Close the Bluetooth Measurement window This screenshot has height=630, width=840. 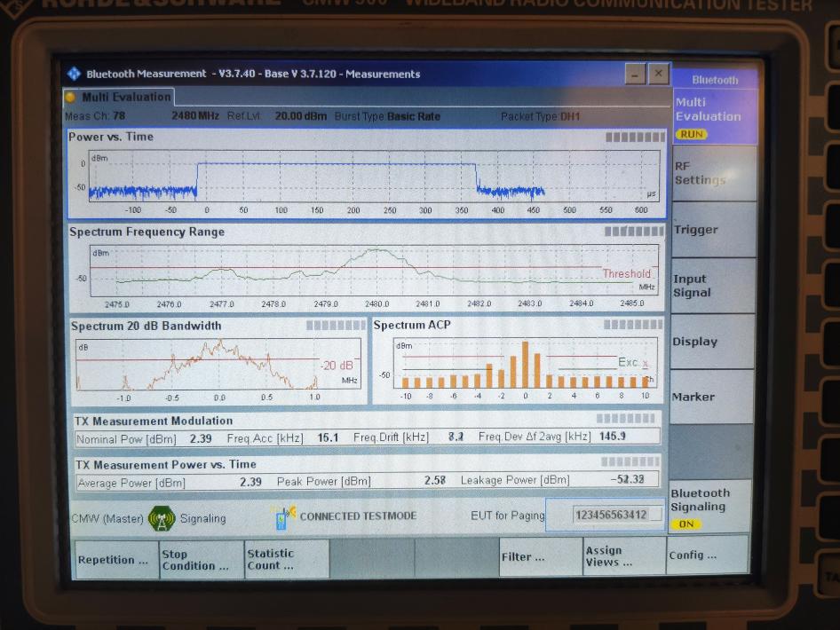[658, 73]
